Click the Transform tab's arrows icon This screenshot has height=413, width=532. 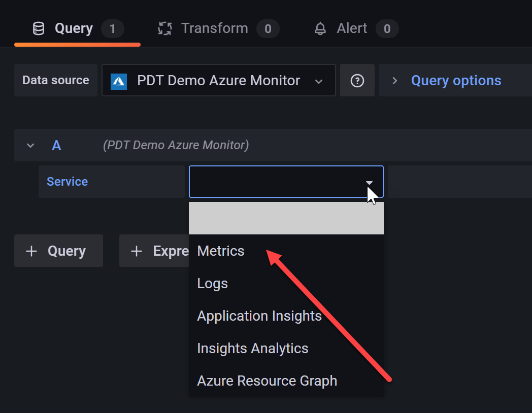point(165,28)
